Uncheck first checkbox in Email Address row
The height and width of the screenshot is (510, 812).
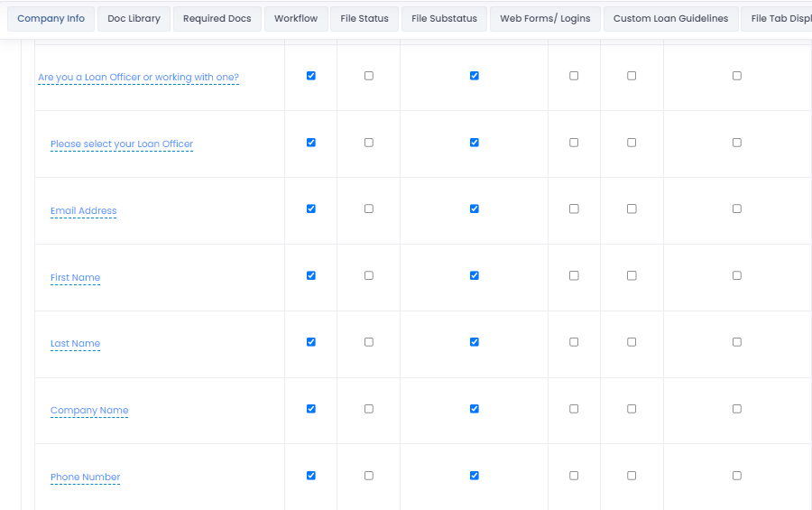click(310, 209)
